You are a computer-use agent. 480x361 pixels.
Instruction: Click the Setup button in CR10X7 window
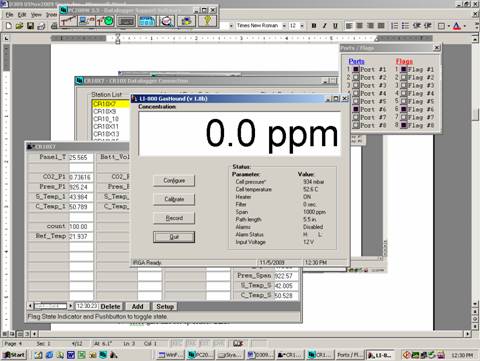(165, 306)
